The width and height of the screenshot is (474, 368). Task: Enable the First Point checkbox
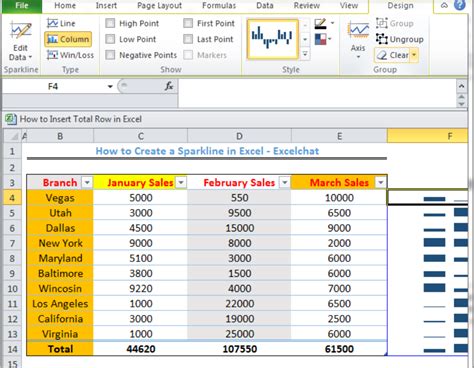coord(188,23)
